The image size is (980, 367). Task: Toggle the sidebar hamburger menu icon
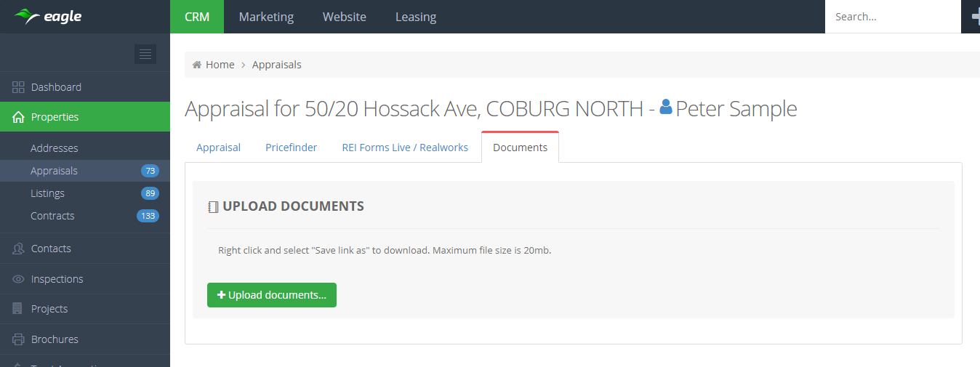tap(145, 54)
